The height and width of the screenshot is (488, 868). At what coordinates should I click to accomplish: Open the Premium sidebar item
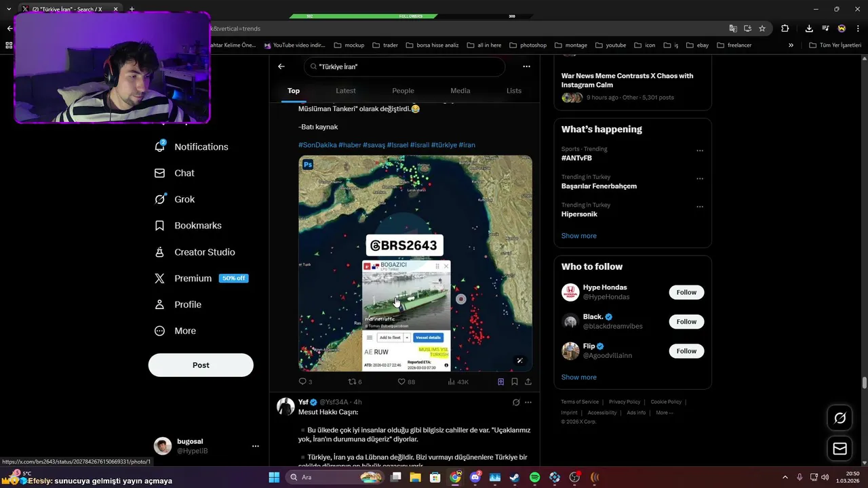(x=201, y=279)
